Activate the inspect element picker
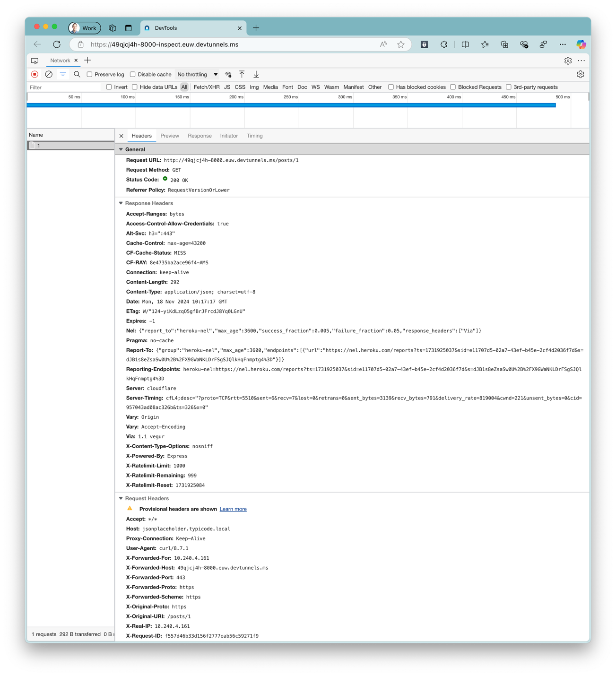Image resolution: width=616 pixels, height=676 pixels. point(34,61)
